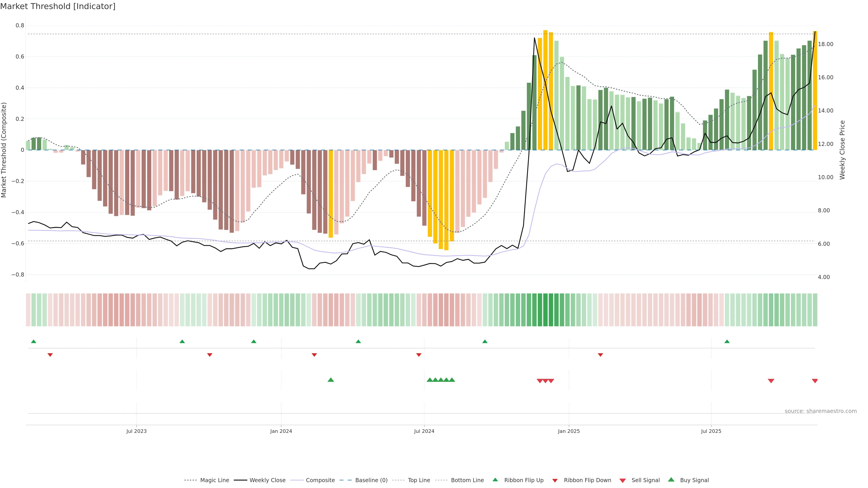Click the Buy Signal legend icon
This screenshot has height=488, width=868.
[x=671, y=480]
